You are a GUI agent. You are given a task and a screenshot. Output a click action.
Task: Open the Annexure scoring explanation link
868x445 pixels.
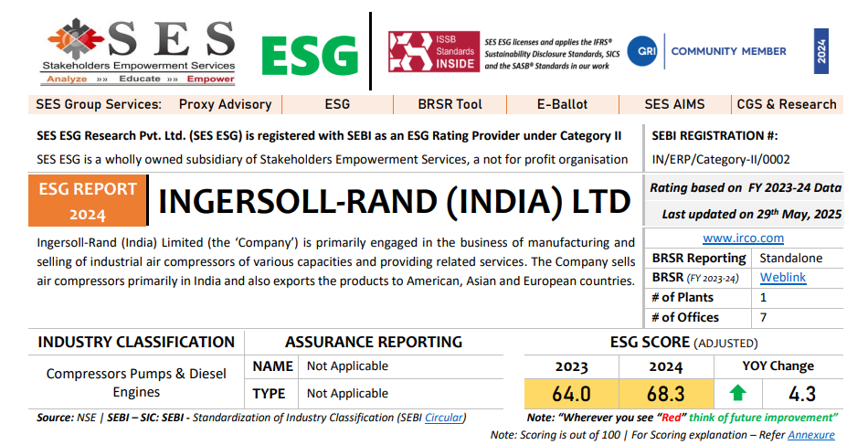[811, 434]
